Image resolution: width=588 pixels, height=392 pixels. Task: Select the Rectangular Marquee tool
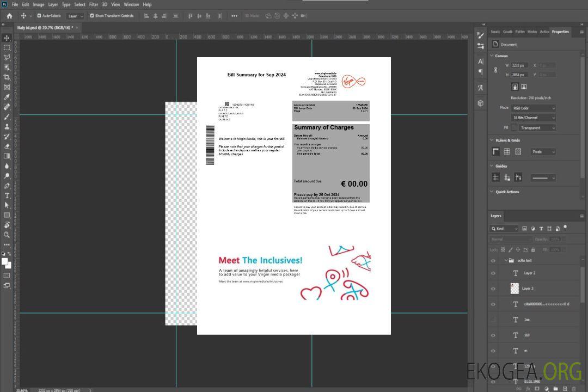click(x=7, y=48)
